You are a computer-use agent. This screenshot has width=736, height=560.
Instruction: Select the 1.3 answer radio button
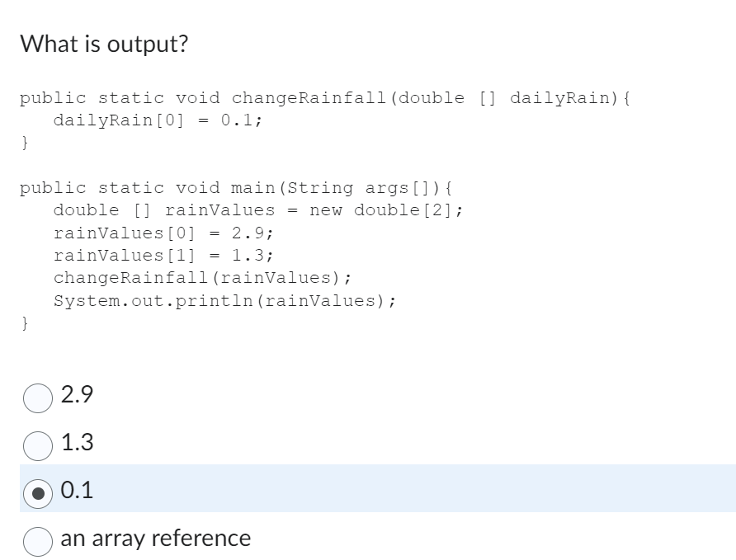[x=37, y=444]
